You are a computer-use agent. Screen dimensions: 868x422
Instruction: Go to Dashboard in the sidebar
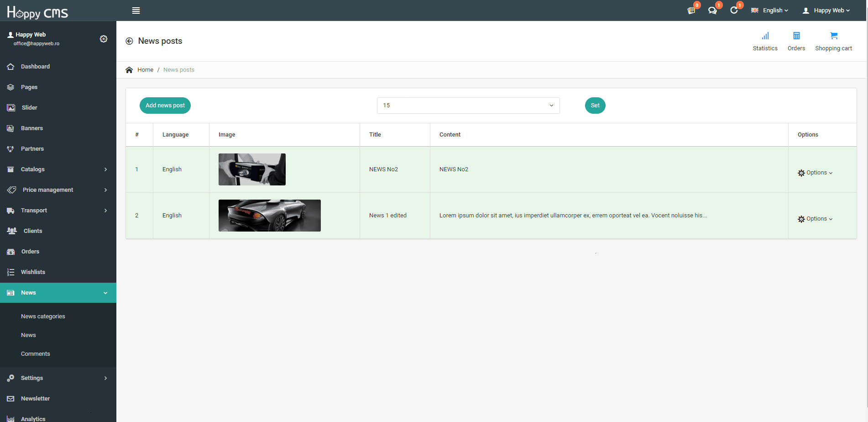click(35, 67)
